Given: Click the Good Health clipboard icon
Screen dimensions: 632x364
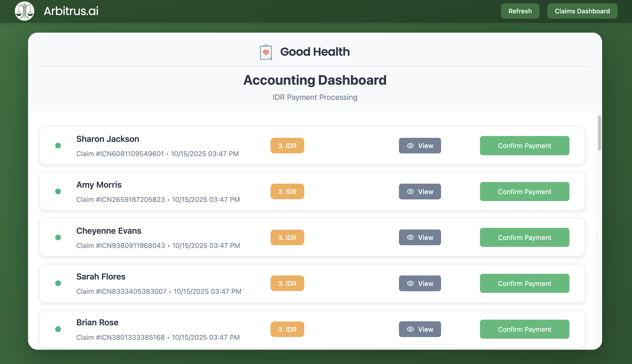Looking at the screenshot, I should click(266, 52).
